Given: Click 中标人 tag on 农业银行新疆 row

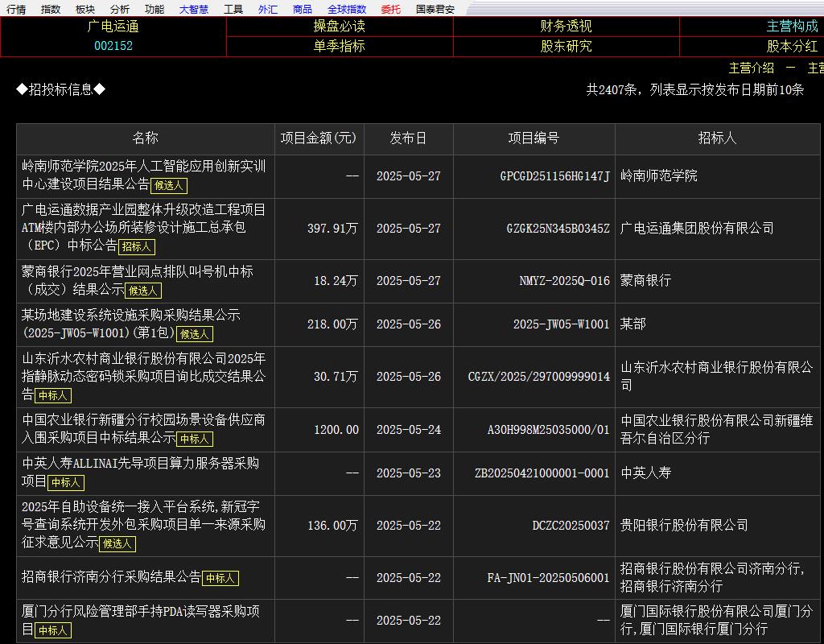Looking at the screenshot, I should coord(195,439).
